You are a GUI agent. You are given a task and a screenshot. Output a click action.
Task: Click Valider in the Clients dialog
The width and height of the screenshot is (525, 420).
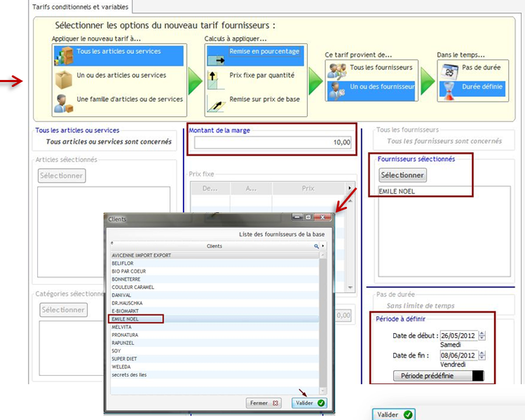(309, 403)
